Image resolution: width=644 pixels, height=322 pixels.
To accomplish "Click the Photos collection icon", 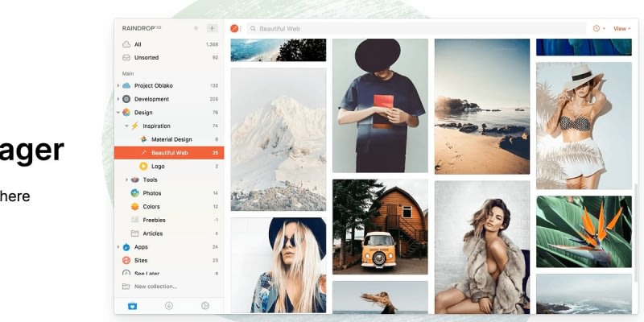I will point(134,193).
